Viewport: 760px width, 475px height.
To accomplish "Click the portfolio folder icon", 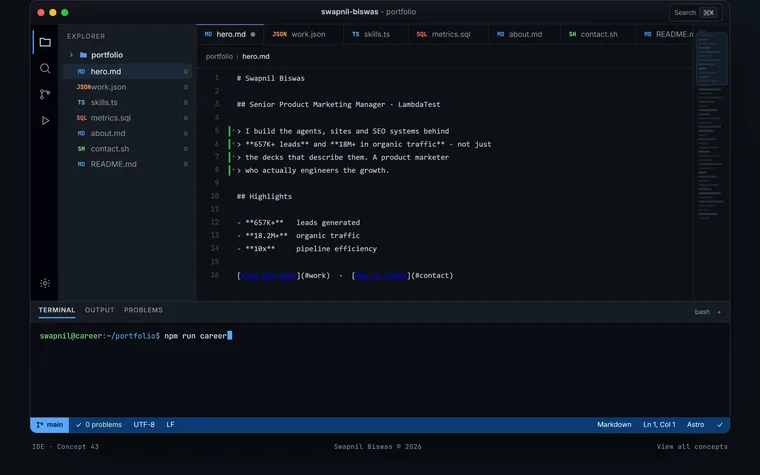I will [83, 55].
